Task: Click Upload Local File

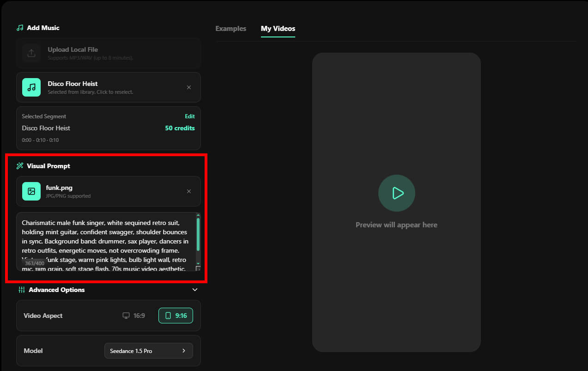Action: click(109, 53)
